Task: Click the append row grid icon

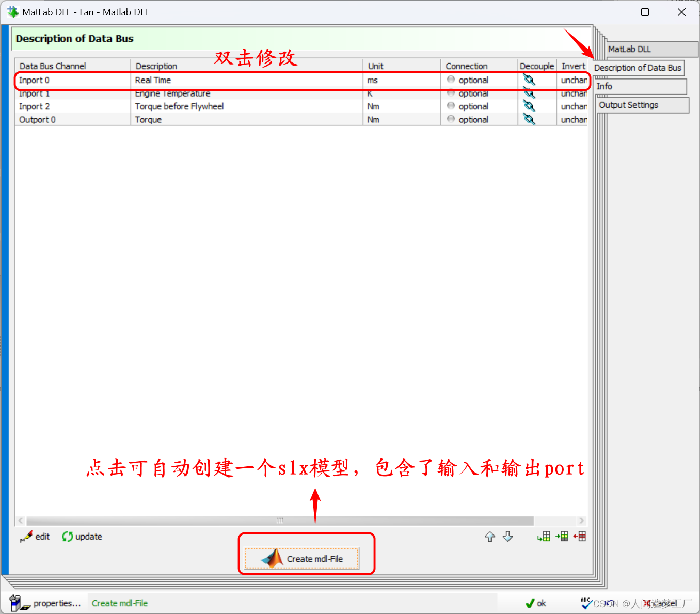Action: pos(543,537)
